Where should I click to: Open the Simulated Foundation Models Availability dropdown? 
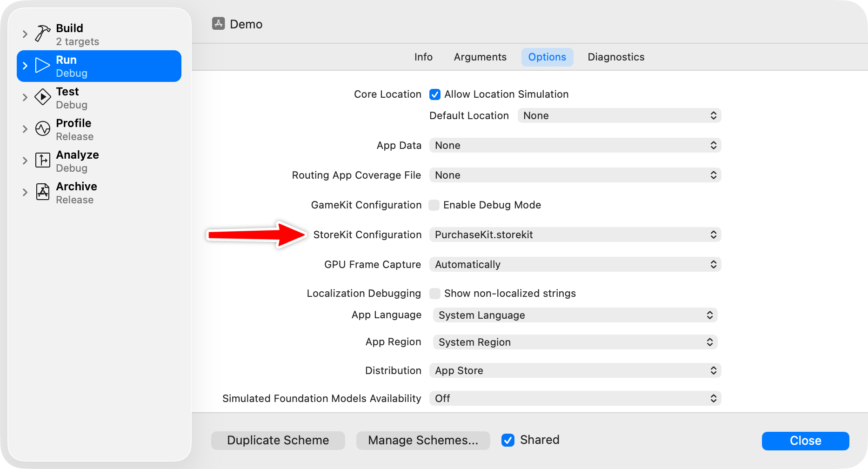click(575, 398)
